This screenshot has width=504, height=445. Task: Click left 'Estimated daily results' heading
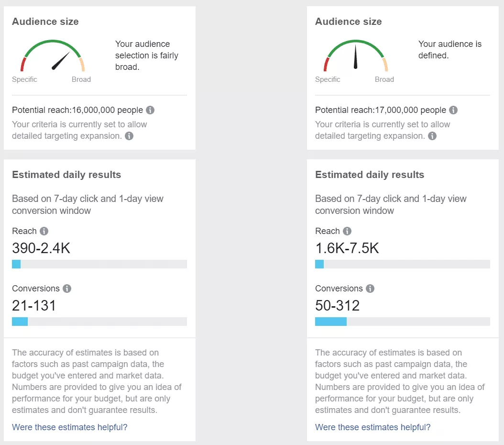pyautogui.click(x=66, y=175)
